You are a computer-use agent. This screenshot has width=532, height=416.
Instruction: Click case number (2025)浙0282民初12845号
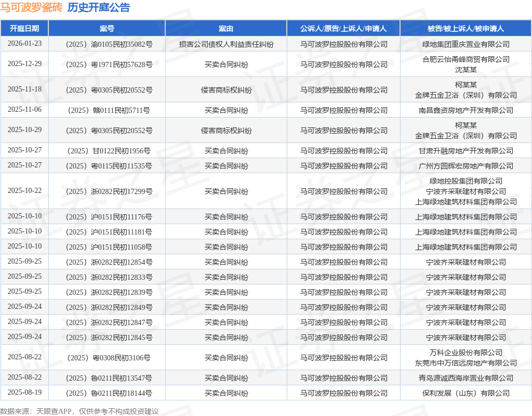point(109,337)
